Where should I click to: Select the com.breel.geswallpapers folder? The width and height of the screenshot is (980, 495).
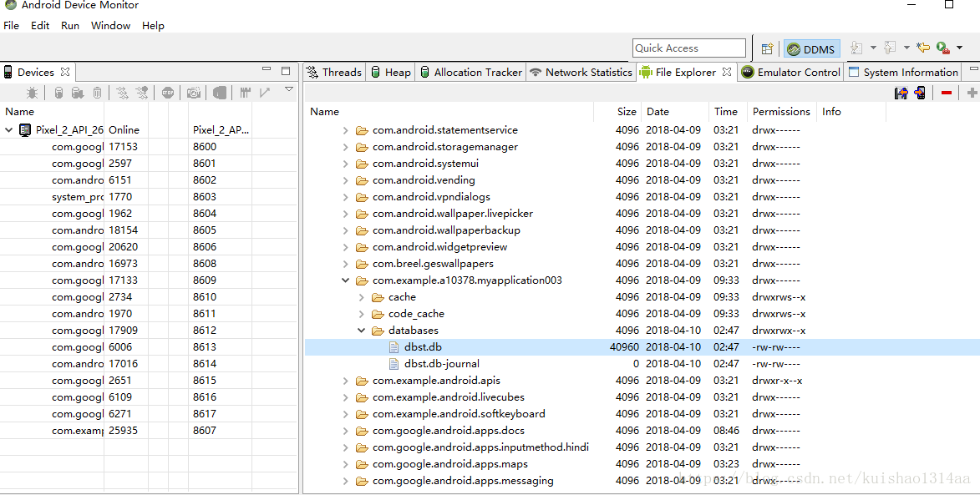[433, 264]
